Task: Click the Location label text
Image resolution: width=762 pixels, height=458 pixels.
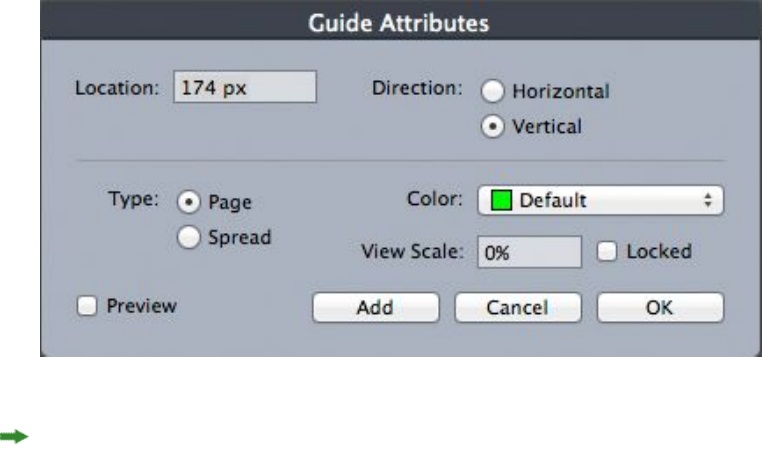Action: click(x=117, y=87)
